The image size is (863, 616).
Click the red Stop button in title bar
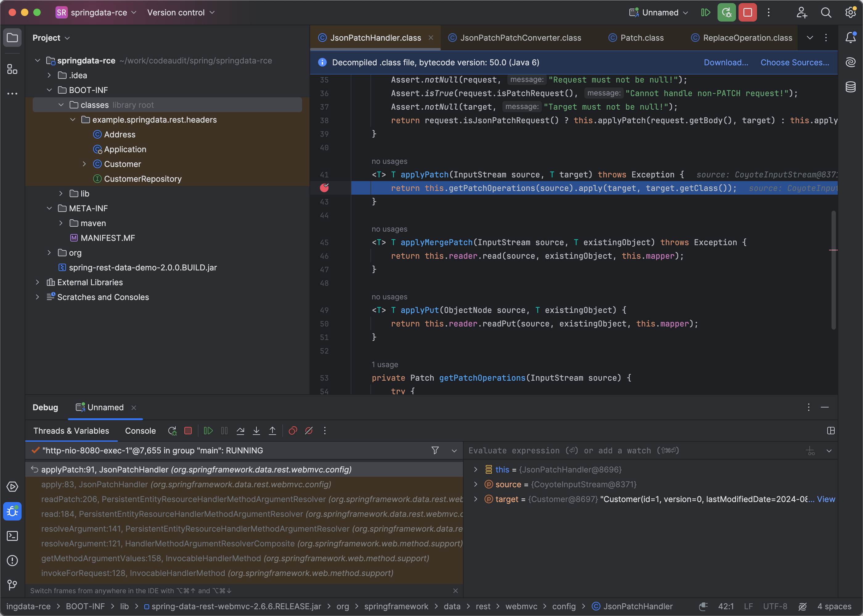748,13
